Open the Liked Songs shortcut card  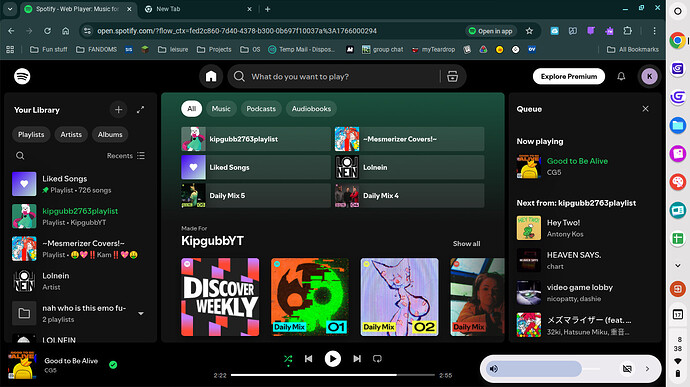click(x=256, y=167)
